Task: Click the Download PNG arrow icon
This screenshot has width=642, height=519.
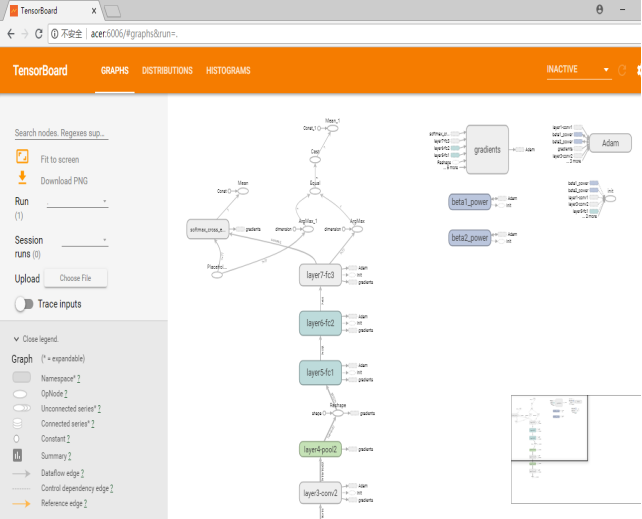Action: tap(22, 178)
